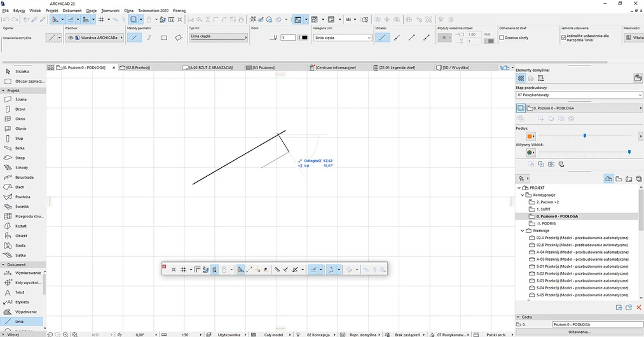Select the Strzałka arrow tool
The image size is (644, 337).
(23, 71)
